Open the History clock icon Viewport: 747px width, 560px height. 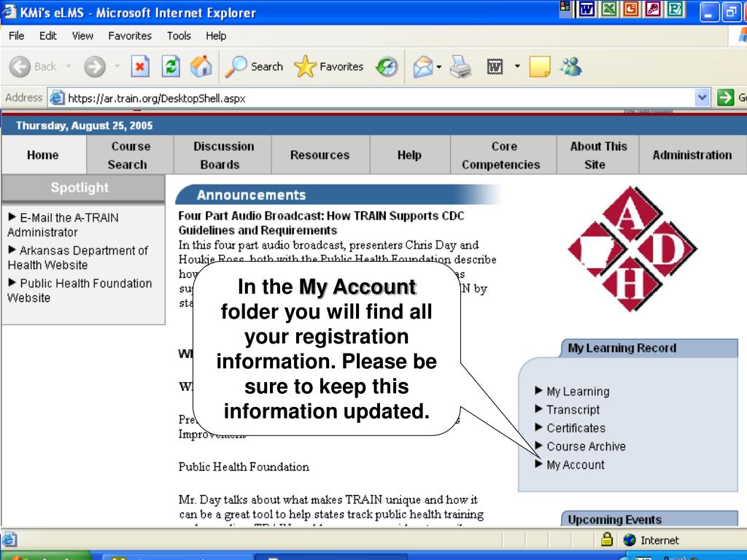pyautogui.click(x=387, y=66)
